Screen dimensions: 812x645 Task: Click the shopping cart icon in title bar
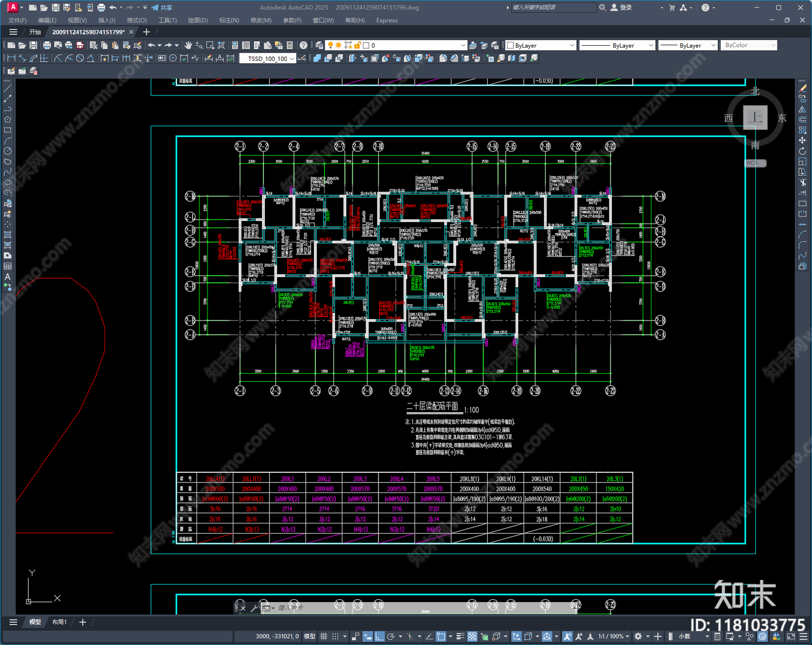[x=672, y=8]
